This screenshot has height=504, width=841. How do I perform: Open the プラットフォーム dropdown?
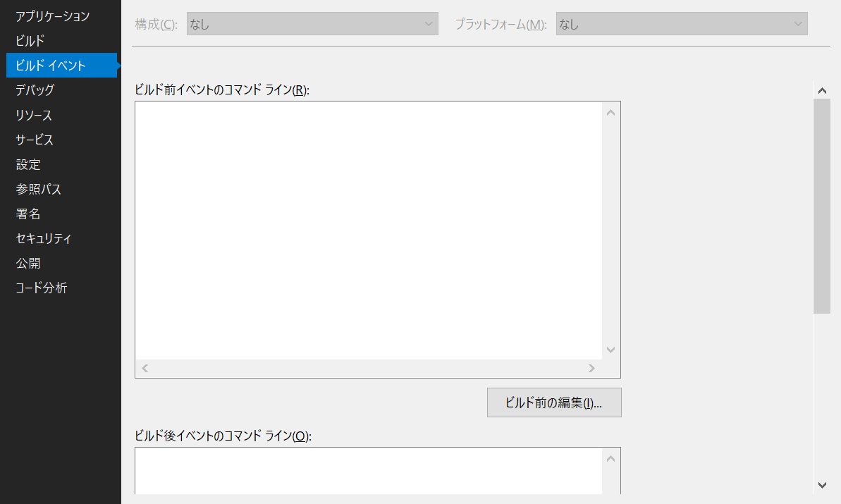(x=681, y=24)
